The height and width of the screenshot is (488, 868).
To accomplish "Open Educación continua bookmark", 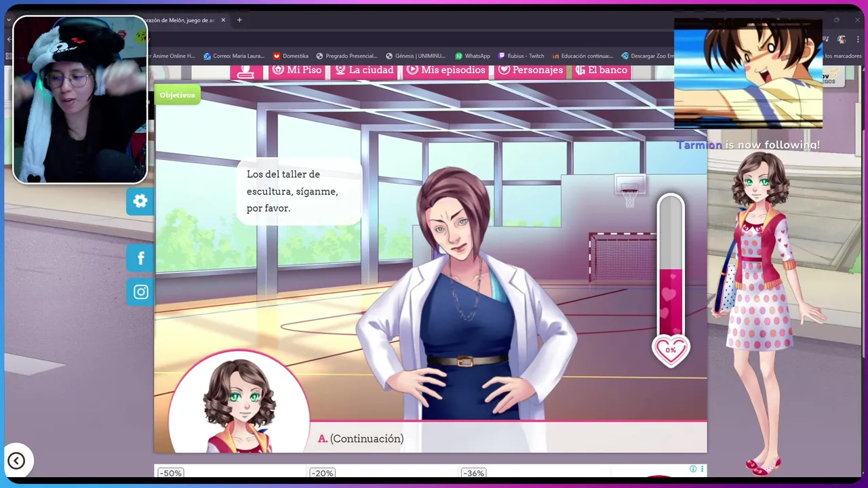I will [x=583, y=56].
